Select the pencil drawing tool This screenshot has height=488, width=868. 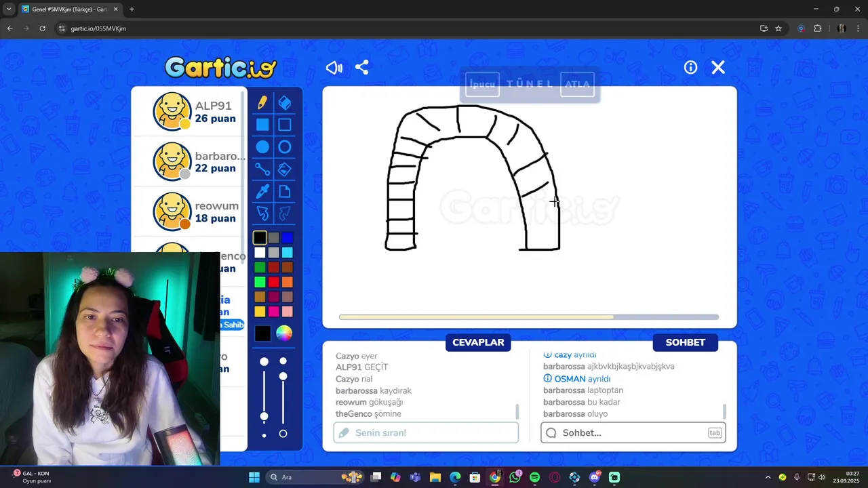tap(262, 102)
